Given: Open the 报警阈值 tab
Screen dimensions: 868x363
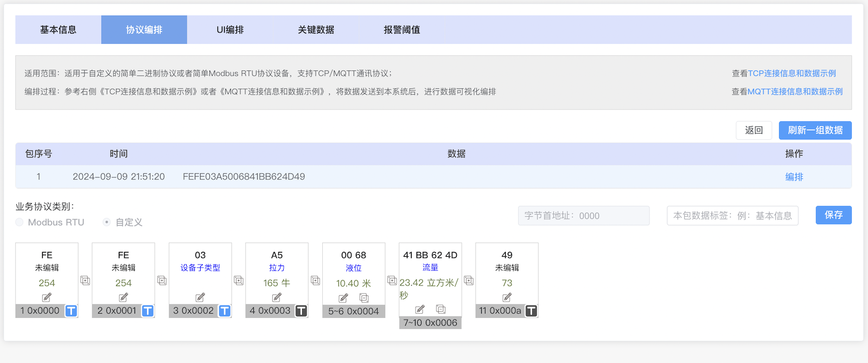Looking at the screenshot, I should (x=402, y=30).
